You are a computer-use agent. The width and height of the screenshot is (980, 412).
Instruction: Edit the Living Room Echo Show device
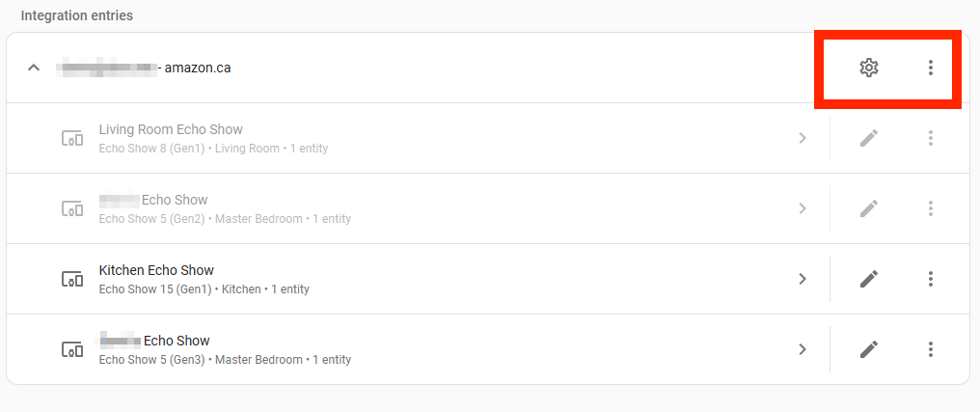tap(869, 138)
